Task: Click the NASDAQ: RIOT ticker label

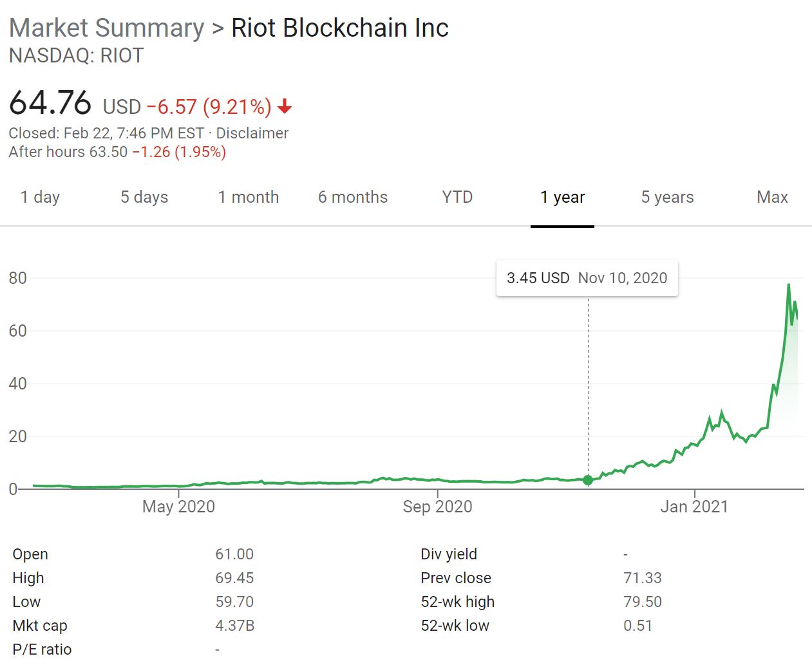Action: pyautogui.click(x=76, y=56)
